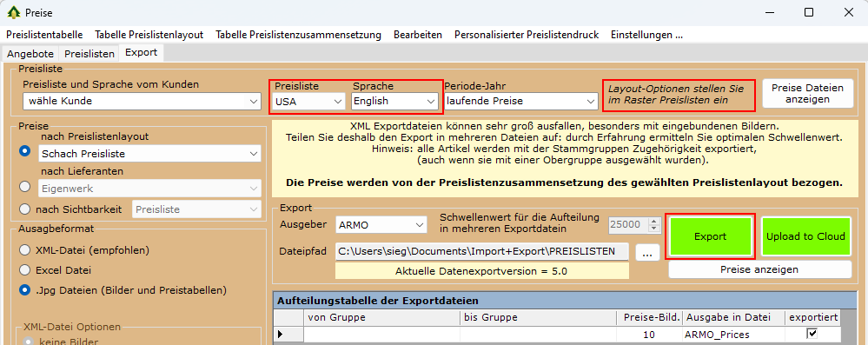
Task: Open the Sprache dropdown showing English
Action: (x=394, y=102)
